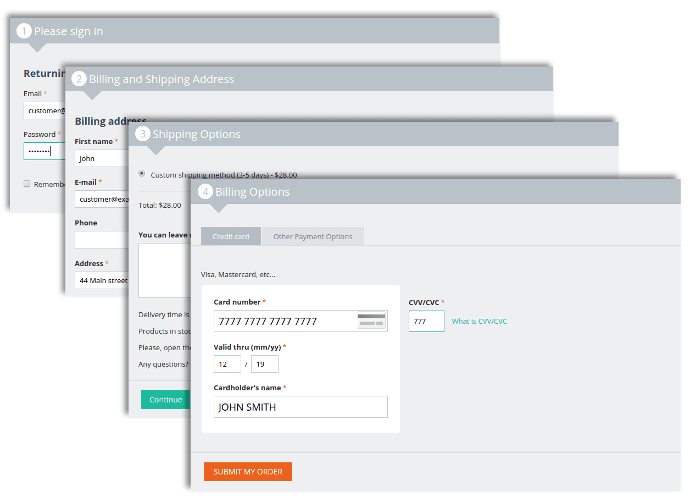Click the step 1 number badge
This screenshot has height=503, width=690.
[25, 31]
